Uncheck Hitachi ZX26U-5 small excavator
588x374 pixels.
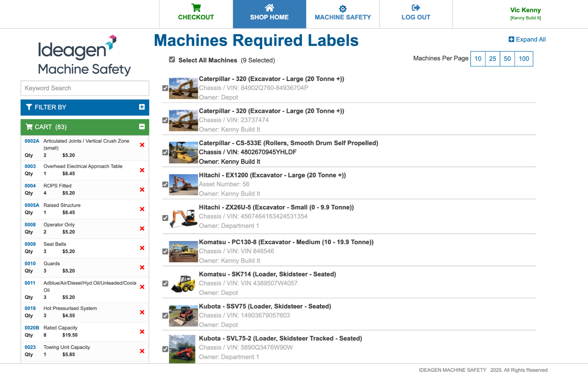coord(165,218)
